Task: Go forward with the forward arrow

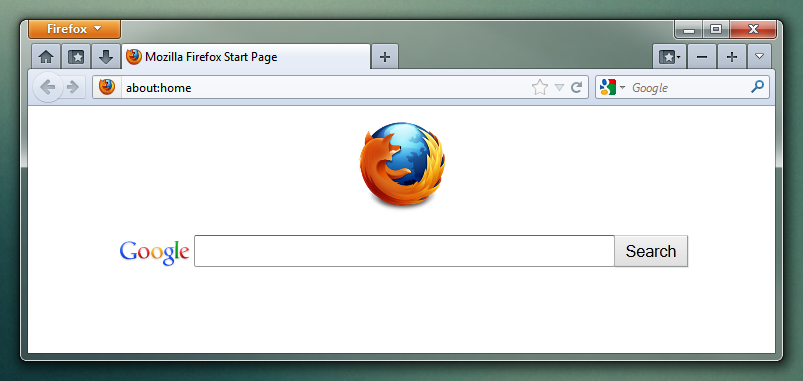Action: click(x=73, y=88)
